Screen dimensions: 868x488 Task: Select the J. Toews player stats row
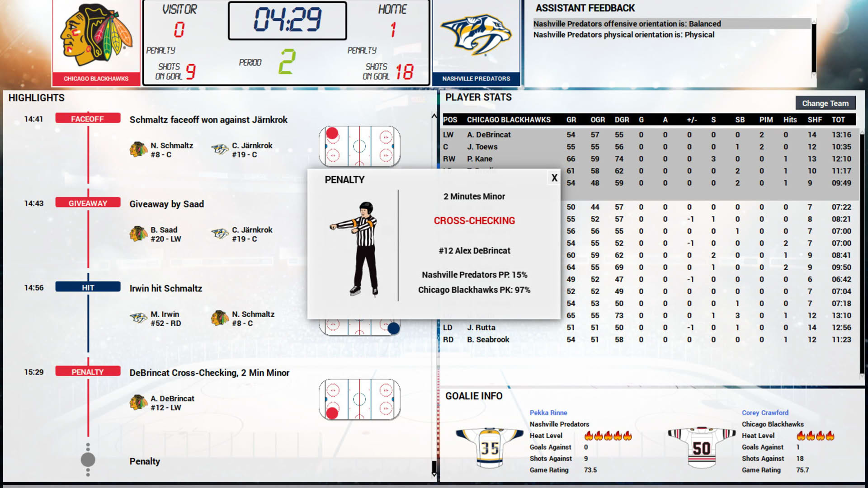click(649, 147)
